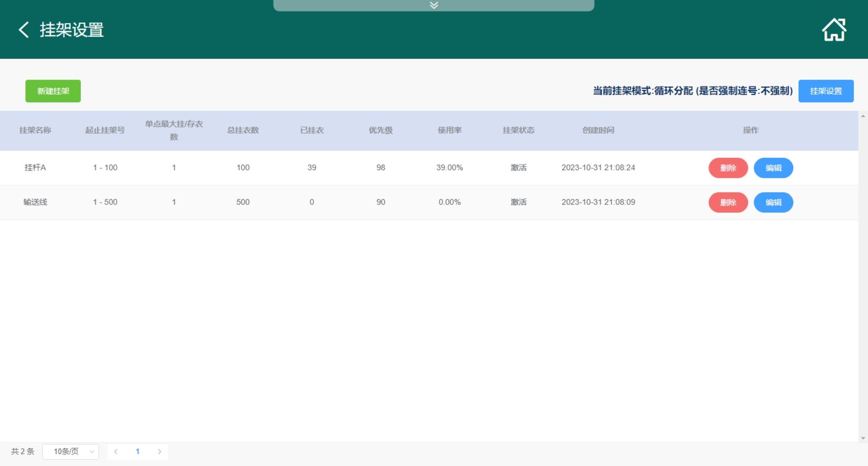Click the 挂架名称 column header
Image resolution: width=868 pixels, height=466 pixels.
[35, 130]
